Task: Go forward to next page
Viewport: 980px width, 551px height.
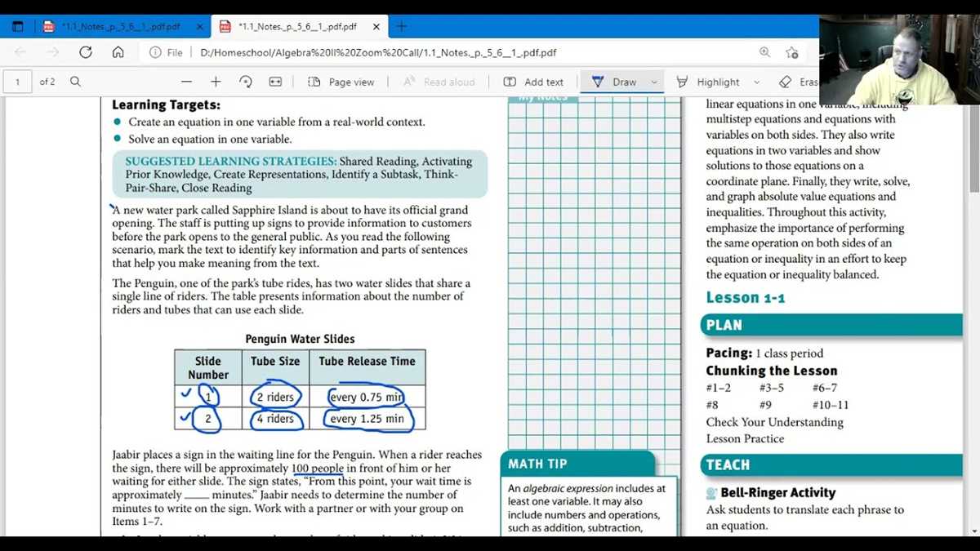Action: coord(53,52)
